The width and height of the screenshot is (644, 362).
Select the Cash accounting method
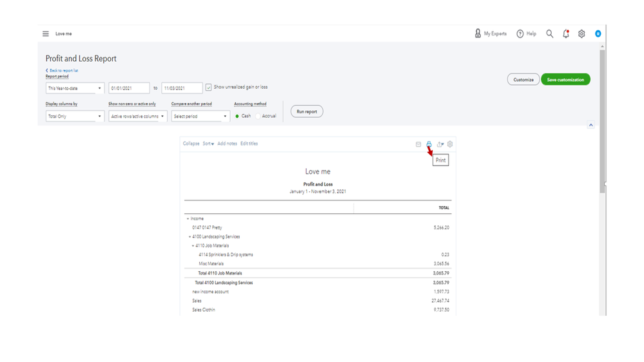pyautogui.click(x=237, y=116)
